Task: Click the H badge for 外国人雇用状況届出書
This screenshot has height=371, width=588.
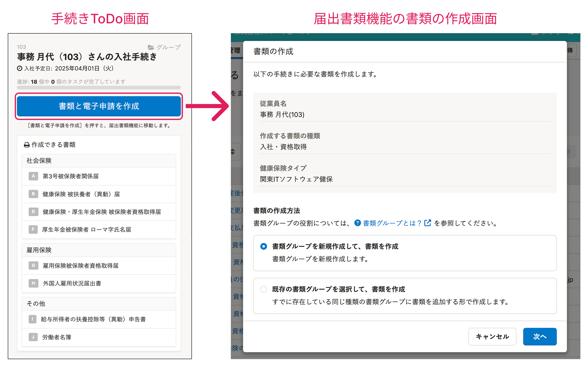Action: pos(33,283)
